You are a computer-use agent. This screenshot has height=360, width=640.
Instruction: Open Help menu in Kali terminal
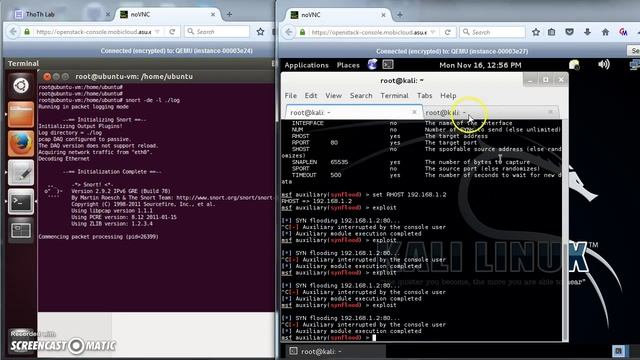448,96
